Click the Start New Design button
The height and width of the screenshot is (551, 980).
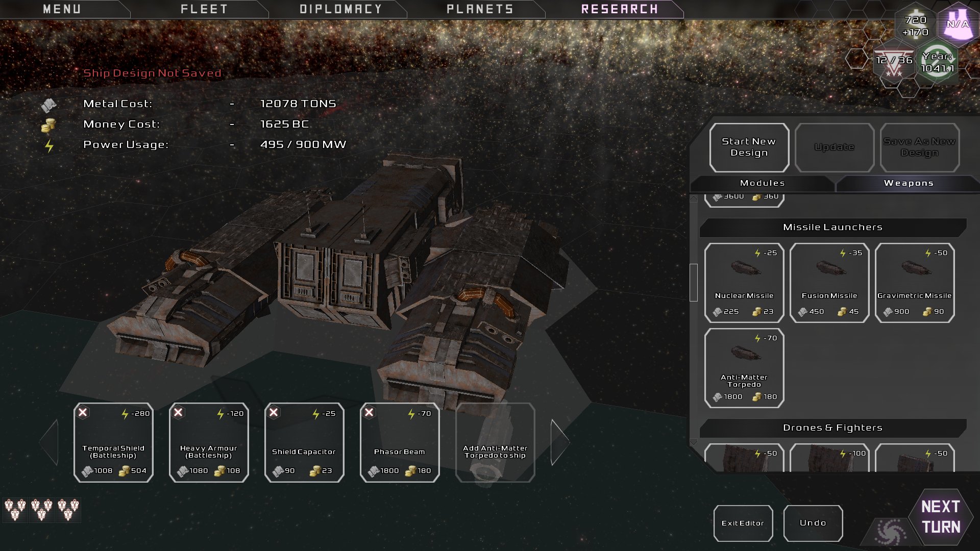pos(748,146)
